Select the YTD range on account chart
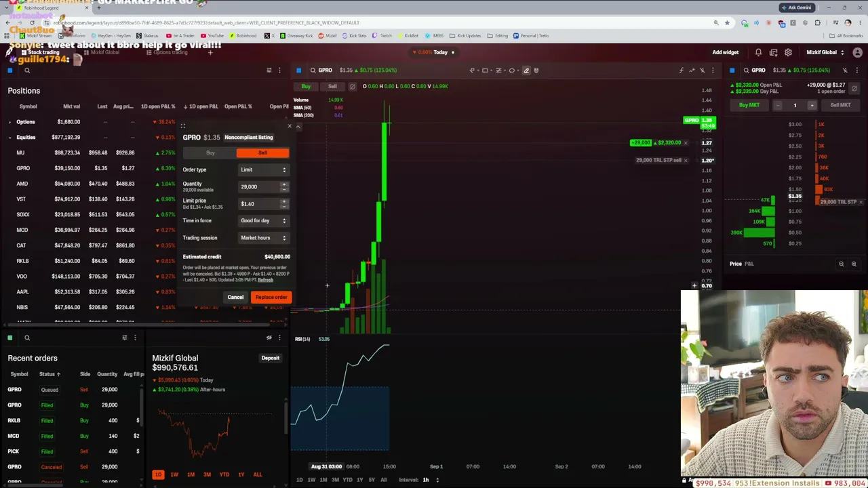The width and height of the screenshot is (868, 488). [x=224, y=474]
